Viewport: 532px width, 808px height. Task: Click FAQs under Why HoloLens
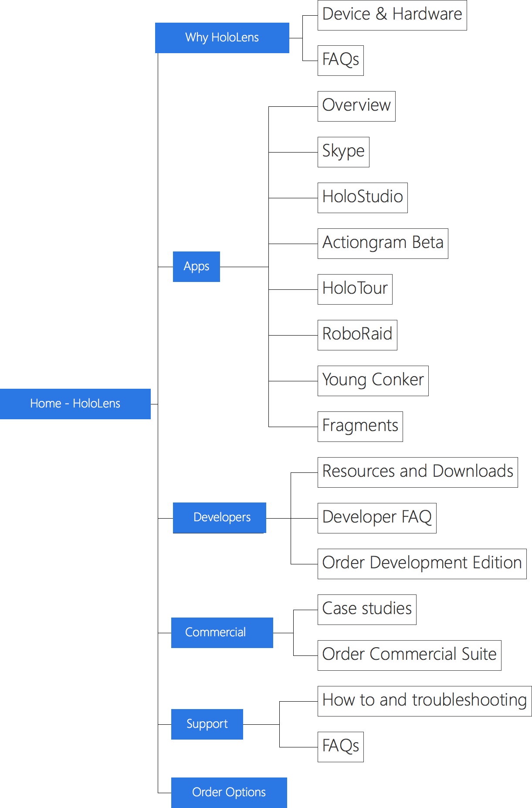click(340, 61)
